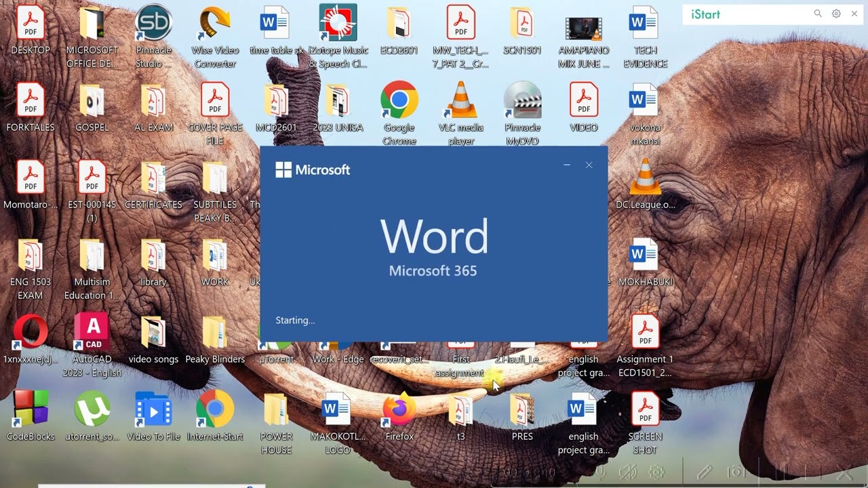Click the iStart magnifier search icon
The image size is (868, 488).
click(x=818, y=14)
